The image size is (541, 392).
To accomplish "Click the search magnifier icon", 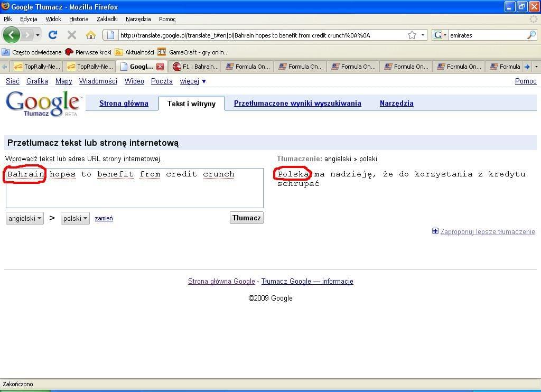I will 531,35.
